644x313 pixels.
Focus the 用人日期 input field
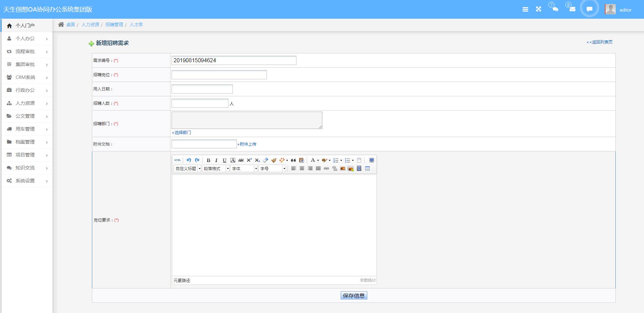[x=202, y=89]
